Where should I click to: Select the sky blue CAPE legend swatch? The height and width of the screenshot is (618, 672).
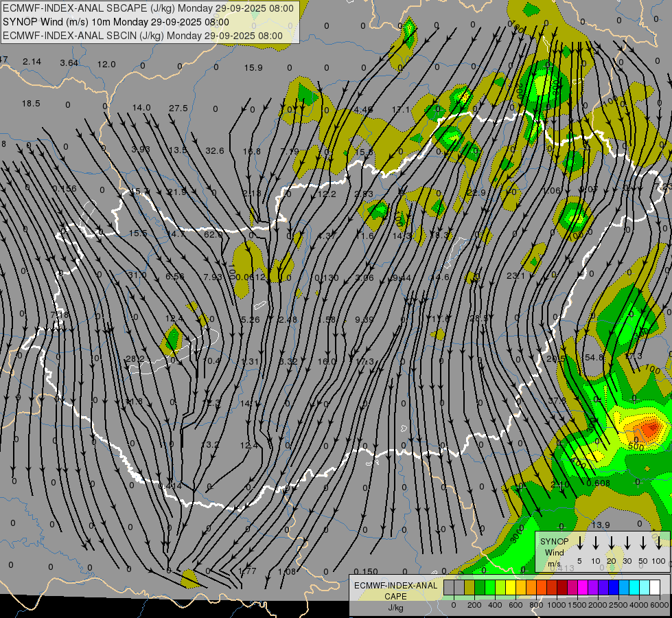click(624, 588)
